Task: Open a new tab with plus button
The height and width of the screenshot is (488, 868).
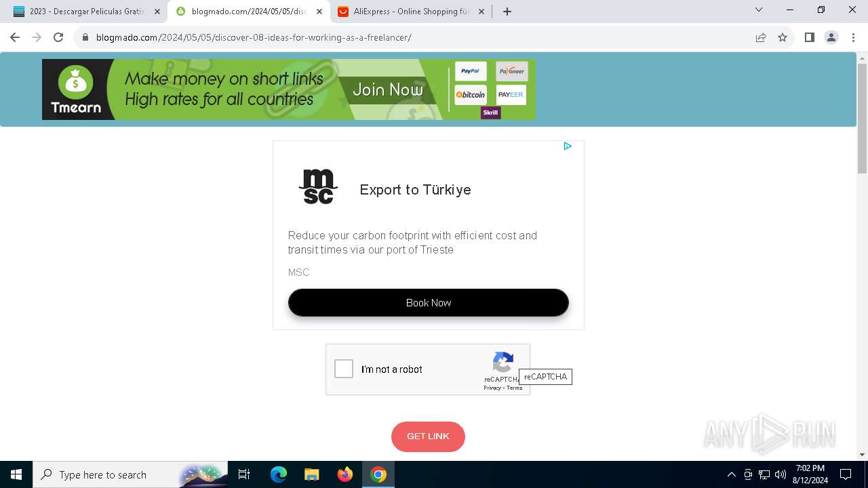Action: point(507,12)
